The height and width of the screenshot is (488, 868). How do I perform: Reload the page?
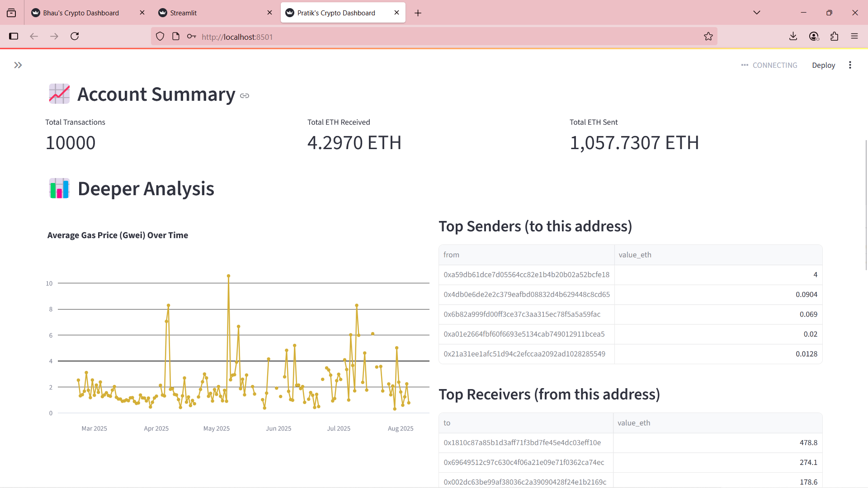coord(75,36)
